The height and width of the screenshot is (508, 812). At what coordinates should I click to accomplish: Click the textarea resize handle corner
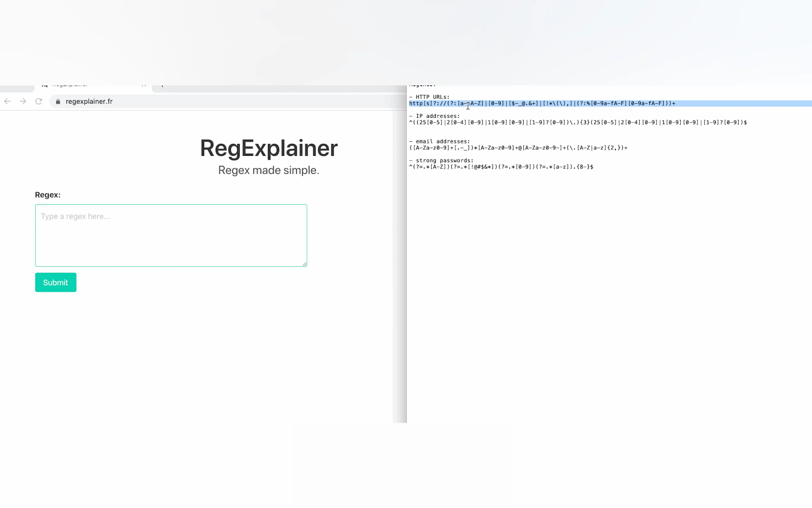[x=304, y=264]
